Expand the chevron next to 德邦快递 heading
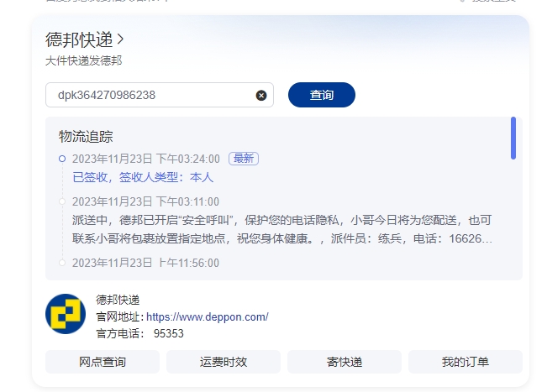Image resolution: width=547 pixels, height=392 pixels. (x=120, y=39)
